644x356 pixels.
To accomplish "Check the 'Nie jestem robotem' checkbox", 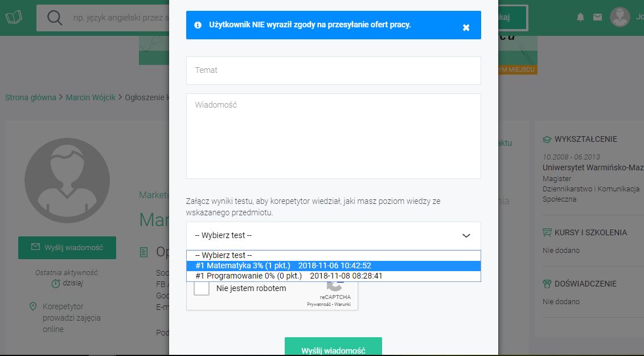I will point(202,288).
